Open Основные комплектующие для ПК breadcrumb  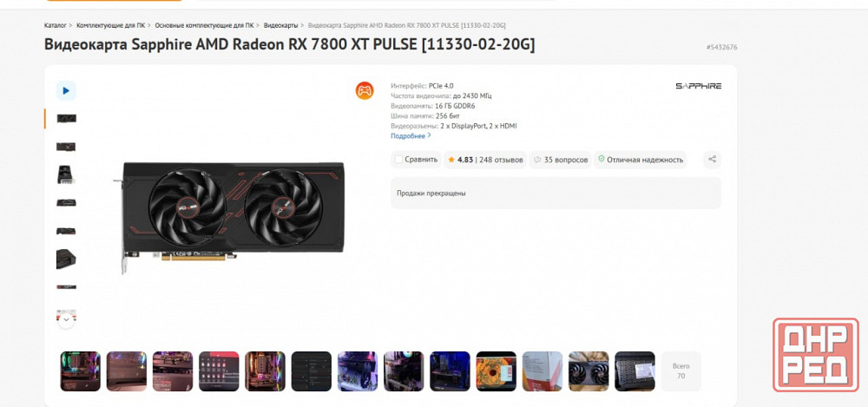coord(204,25)
